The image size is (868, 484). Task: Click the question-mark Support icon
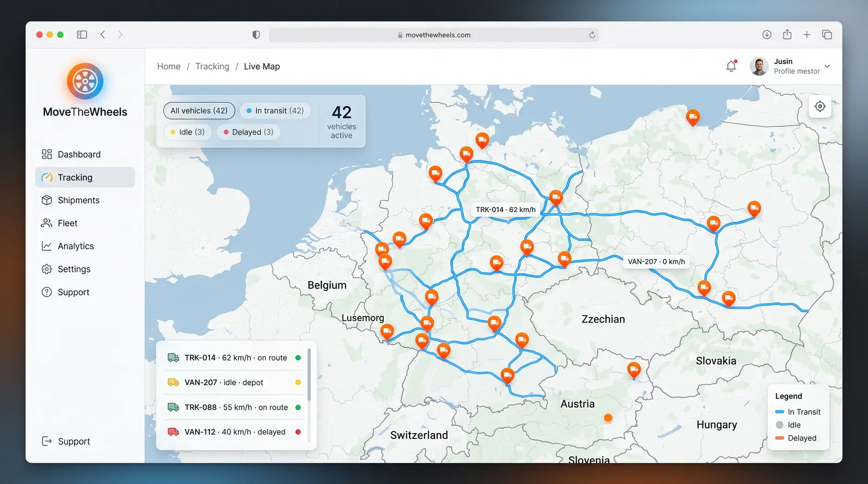47,292
